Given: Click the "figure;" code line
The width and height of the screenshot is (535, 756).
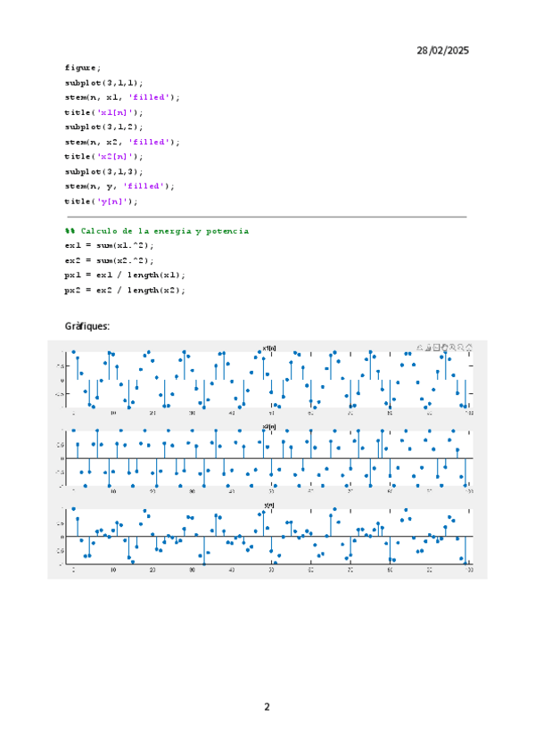Looking at the screenshot, I should (83, 67).
